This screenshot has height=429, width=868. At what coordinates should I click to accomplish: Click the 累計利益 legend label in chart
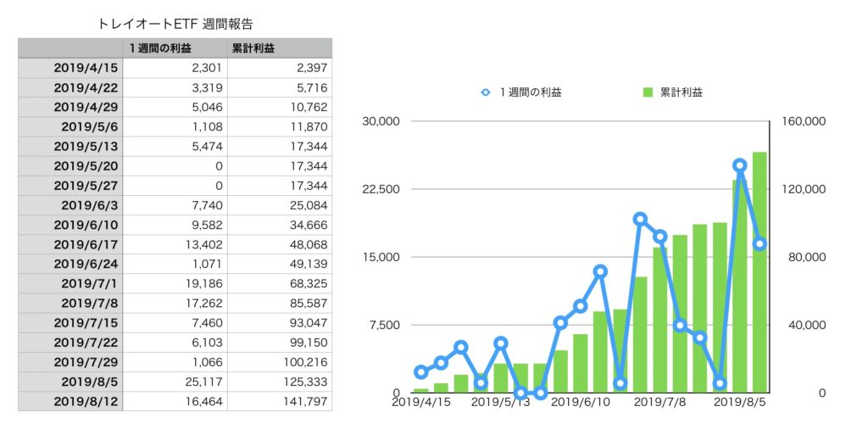[681, 92]
